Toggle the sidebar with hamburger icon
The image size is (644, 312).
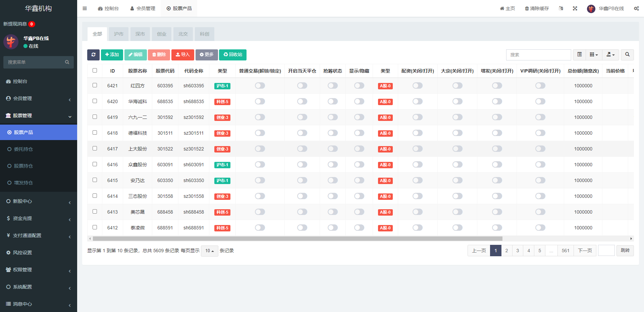[85, 8]
